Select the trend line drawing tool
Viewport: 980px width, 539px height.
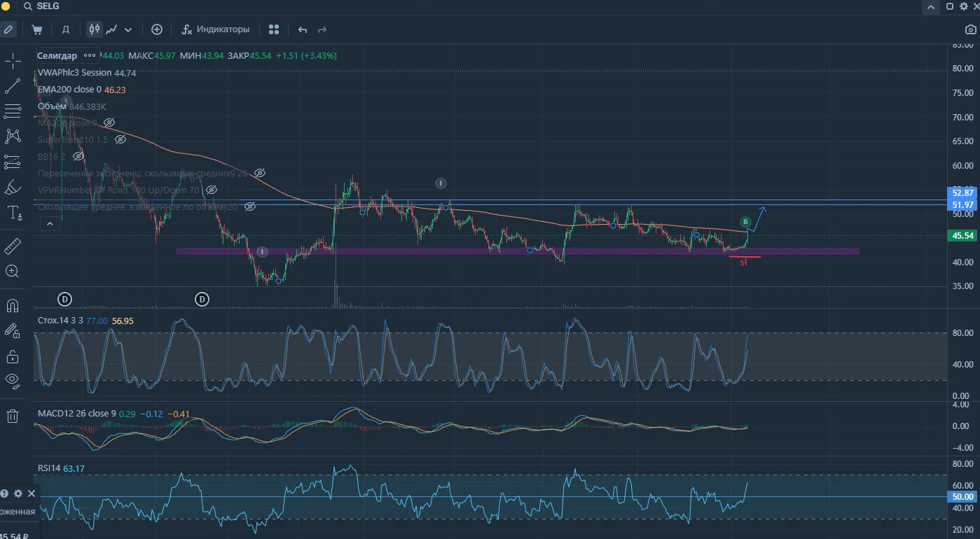(13, 87)
